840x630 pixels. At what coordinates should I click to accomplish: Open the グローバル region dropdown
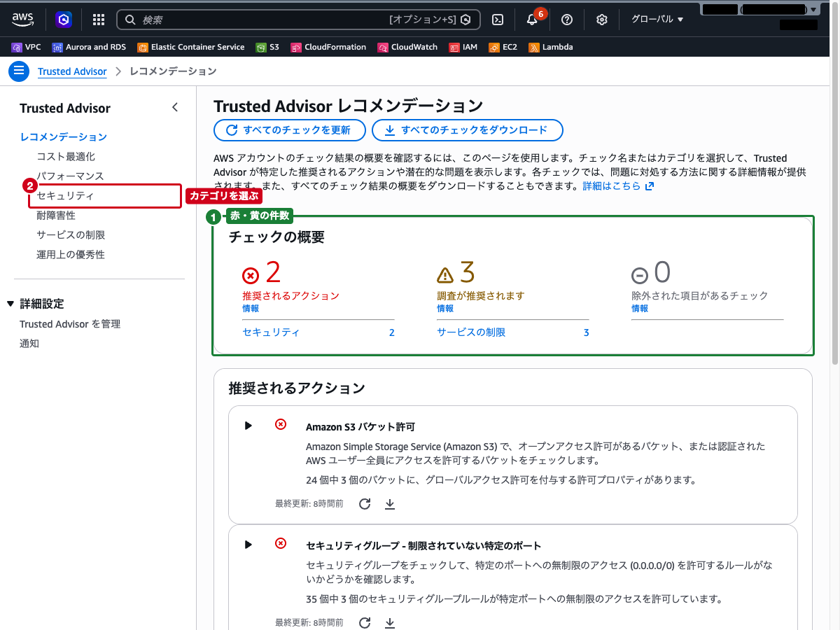pos(657,19)
